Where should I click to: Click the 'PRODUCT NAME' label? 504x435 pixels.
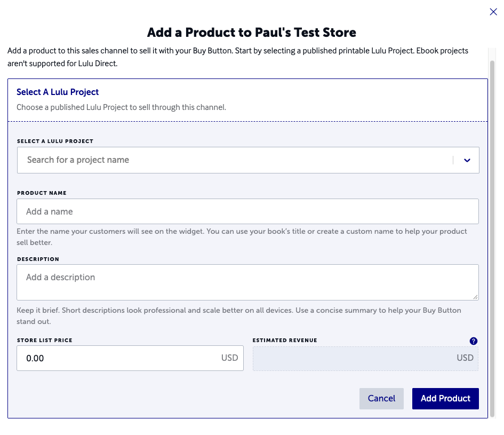click(42, 193)
